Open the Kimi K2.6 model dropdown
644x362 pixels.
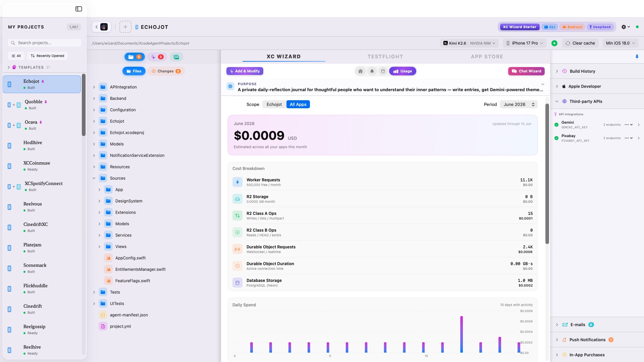coord(469,43)
